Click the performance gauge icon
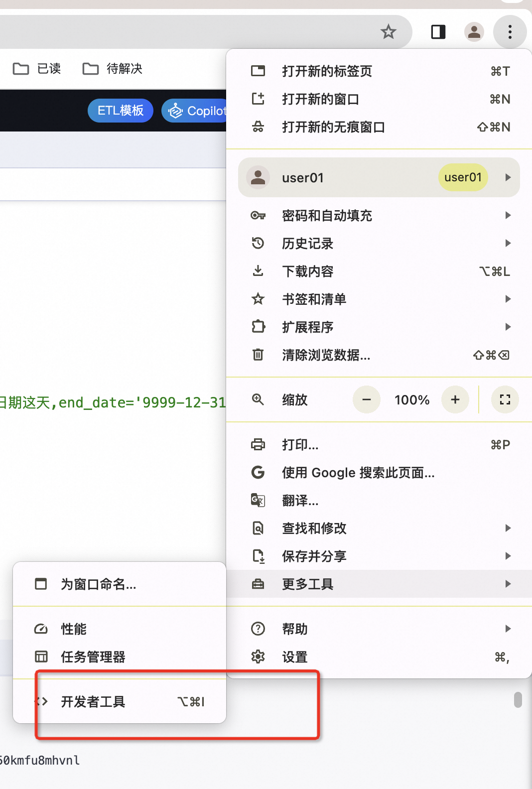The image size is (532, 789). coord(41,629)
